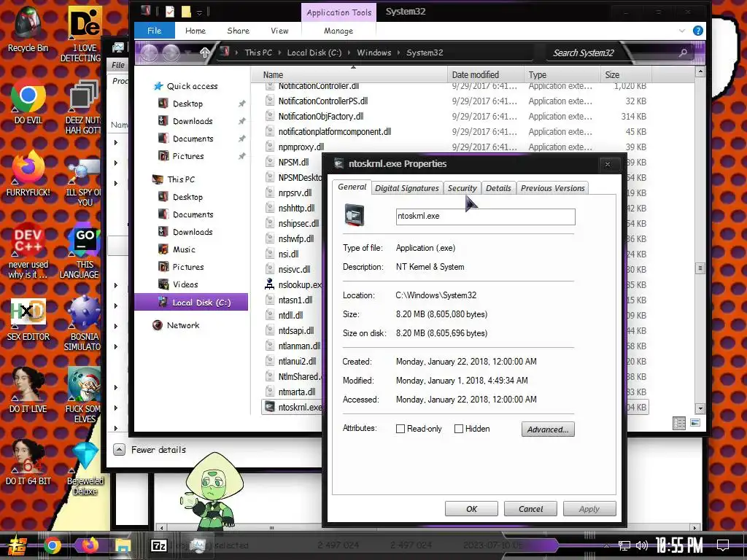Switch to Previous Versions tab
The height and width of the screenshot is (560, 747).
pos(553,188)
